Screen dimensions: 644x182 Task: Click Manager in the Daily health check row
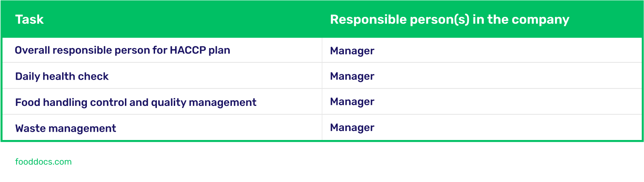[x=352, y=76]
